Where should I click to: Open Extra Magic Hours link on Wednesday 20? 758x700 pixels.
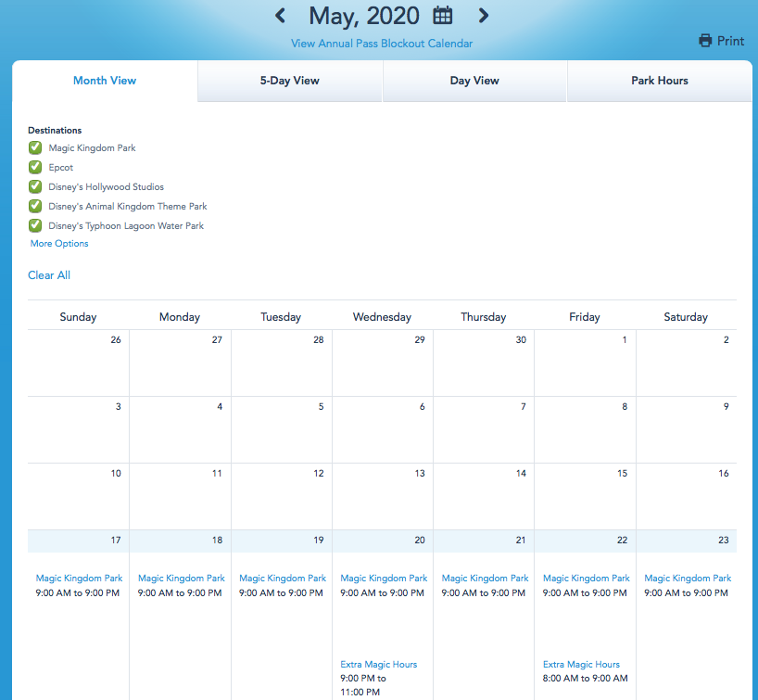tap(378, 664)
